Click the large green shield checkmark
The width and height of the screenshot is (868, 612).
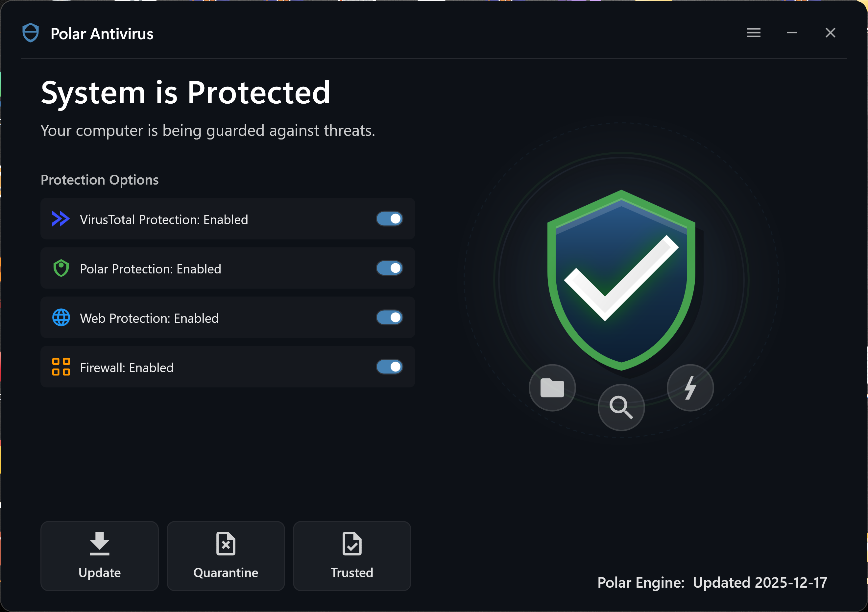621,280
